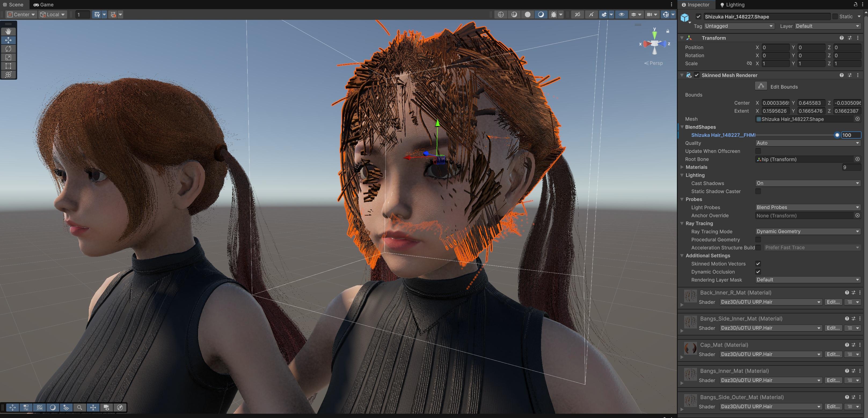This screenshot has height=418, width=868.
Task: Click the Edit Bounds icon button
Action: [x=761, y=87]
